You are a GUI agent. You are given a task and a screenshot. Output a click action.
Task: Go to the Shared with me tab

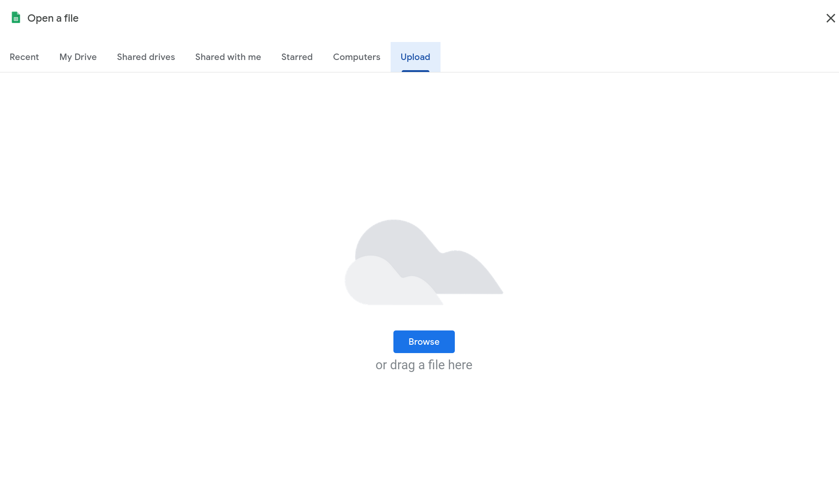click(228, 57)
